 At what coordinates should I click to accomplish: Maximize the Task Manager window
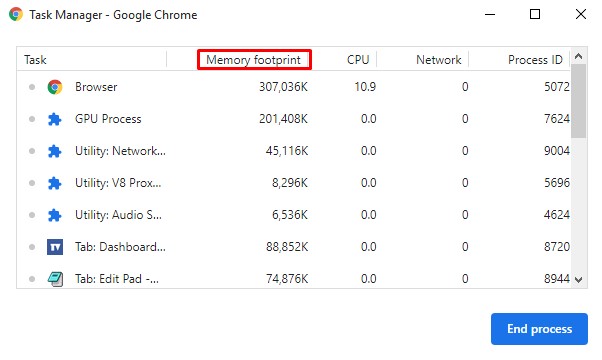pos(535,14)
